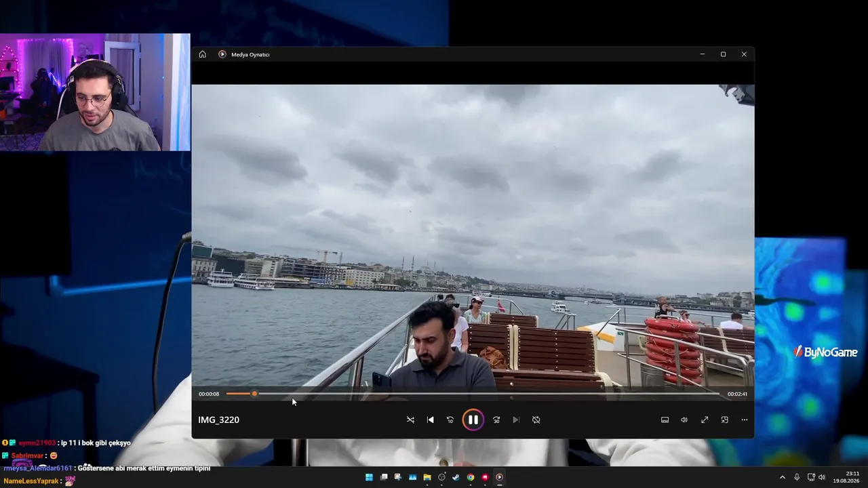Open File Explorer from the taskbar

(x=427, y=477)
